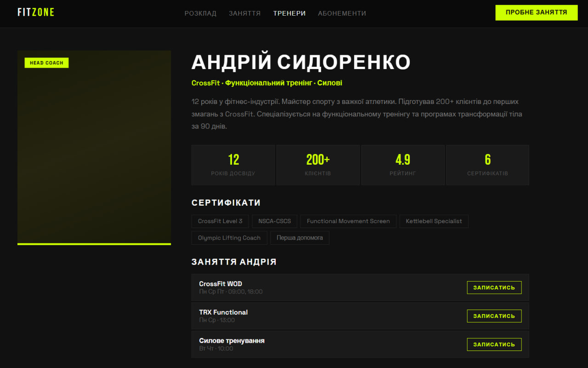Select the CrossFit specialty link
This screenshot has width=588, height=368.
(206, 83)
